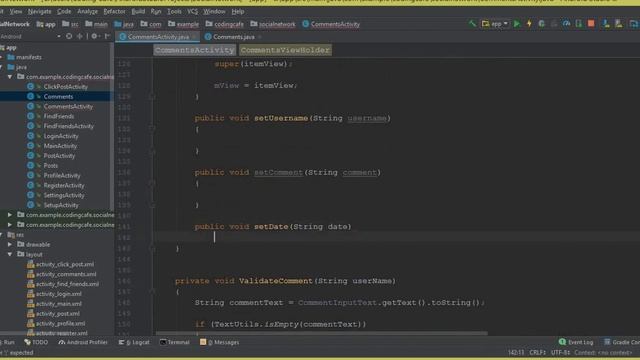
Task: Open the Navigate menu
Action: (40, 11)
